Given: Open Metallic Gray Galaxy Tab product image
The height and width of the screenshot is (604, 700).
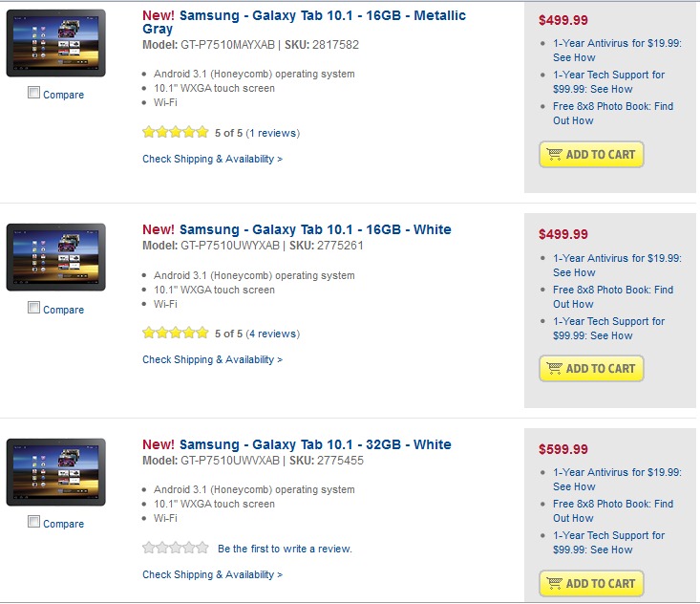Looking at the screenshot, I should click(x=55, y=43).
